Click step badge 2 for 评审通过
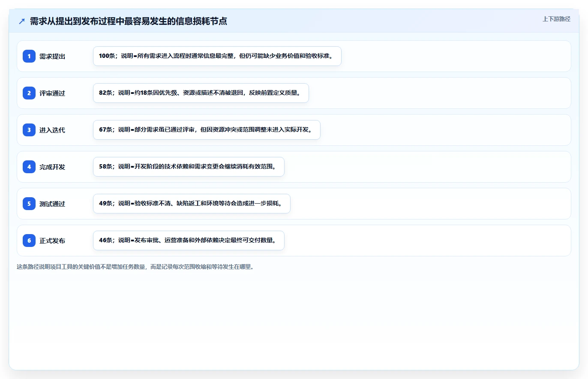Image resolution: width=588 pixels, height=379 pixels. coord(29,93)
